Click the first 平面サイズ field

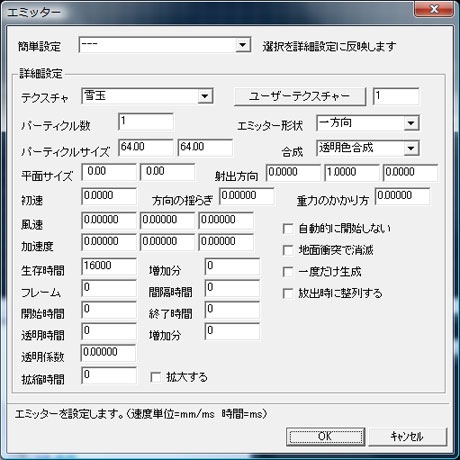coord(109,172)
